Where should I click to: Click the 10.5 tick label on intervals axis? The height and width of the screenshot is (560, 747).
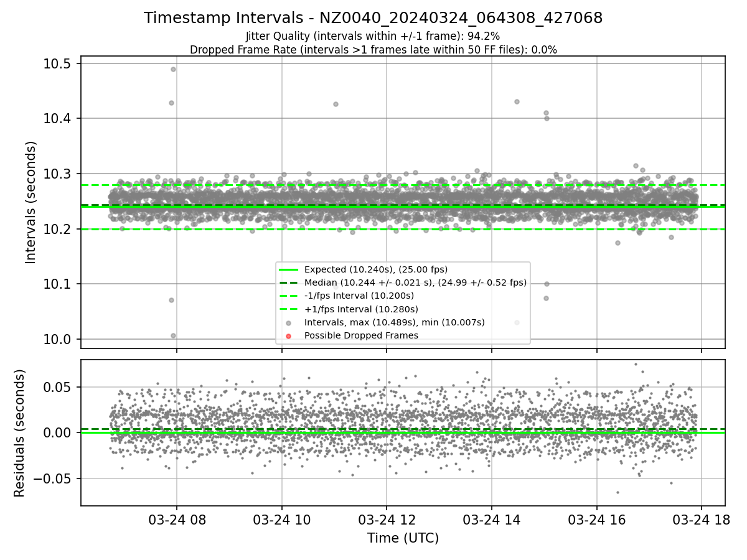(x=57, y=63)
